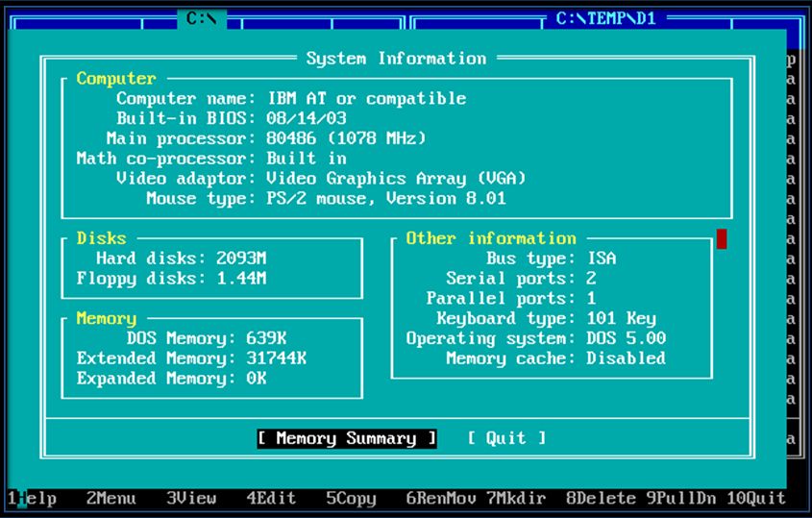Click processor value 80486 (1078 MHz)
812x518 pixels.
tap(346, 138)
